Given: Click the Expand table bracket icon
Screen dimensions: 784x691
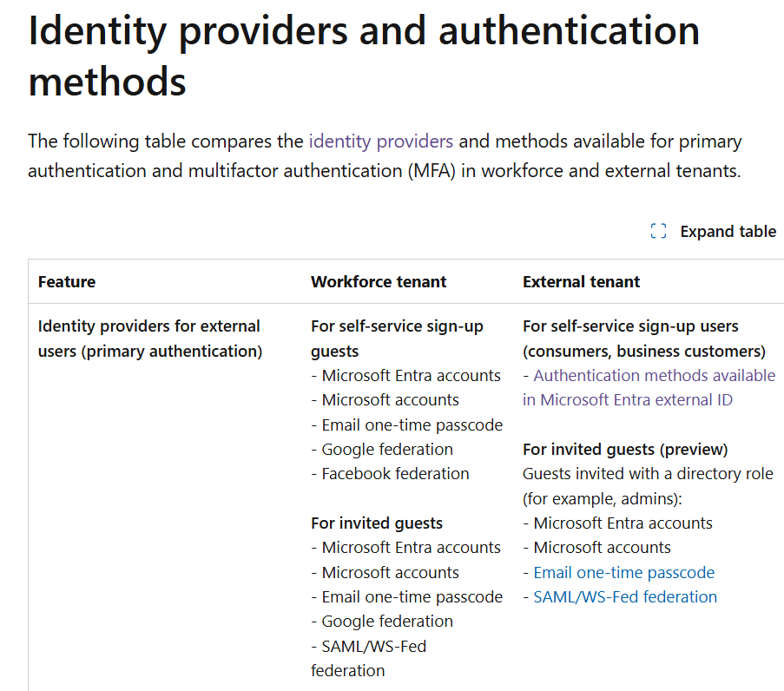Looking at the screenshot, I should point(658,231).
